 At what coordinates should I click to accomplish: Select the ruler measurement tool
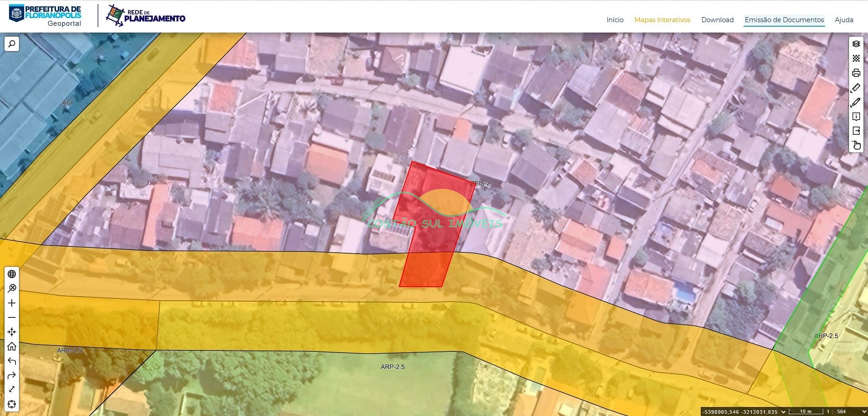point(856,87)
